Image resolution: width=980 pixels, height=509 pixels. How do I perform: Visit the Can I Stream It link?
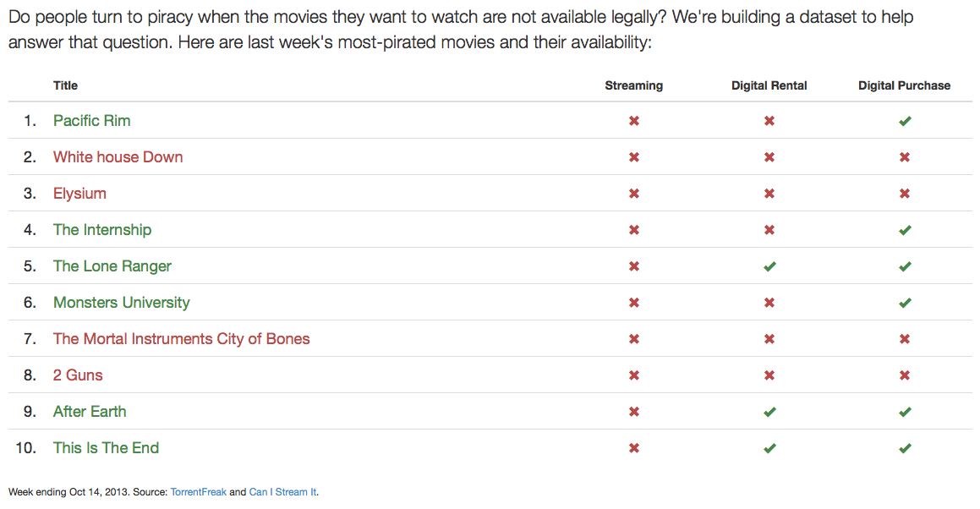[x=282, y=492]
